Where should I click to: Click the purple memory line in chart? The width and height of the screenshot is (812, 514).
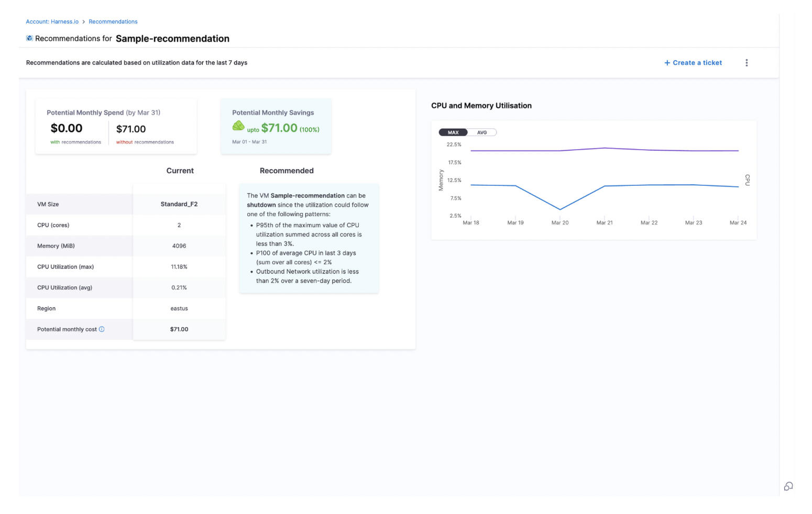click(x=650, y=150)
